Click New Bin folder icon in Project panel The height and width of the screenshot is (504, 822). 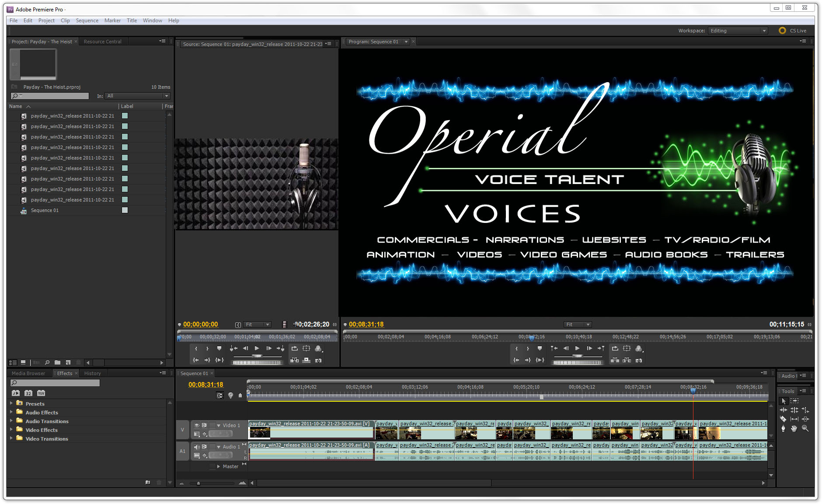(x=57, y=362)
